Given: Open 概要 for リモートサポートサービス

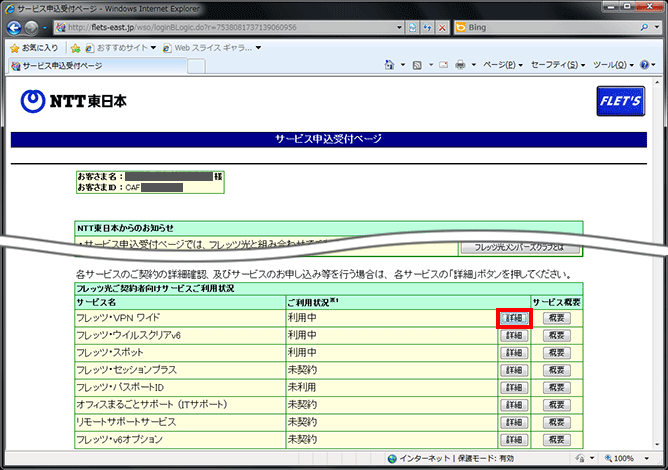Looking at the screenshot, I should pos(556,422).
